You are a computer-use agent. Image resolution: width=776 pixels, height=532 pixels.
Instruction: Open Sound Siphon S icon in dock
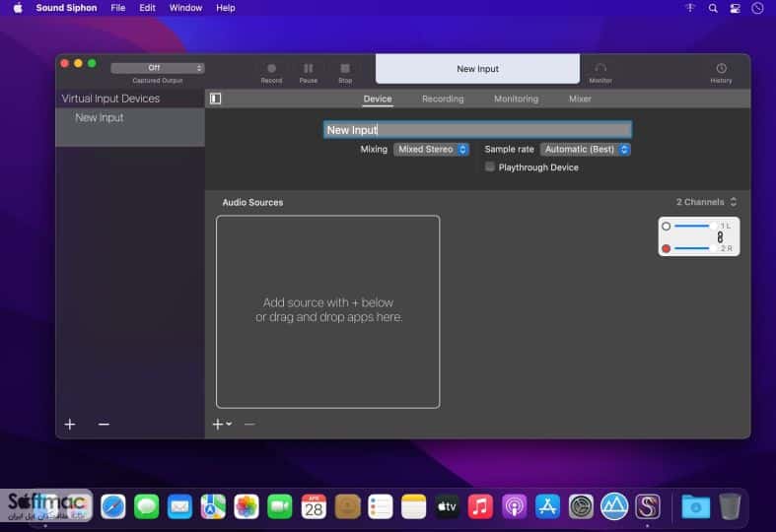pyautogui.click(x=648, y=506)
